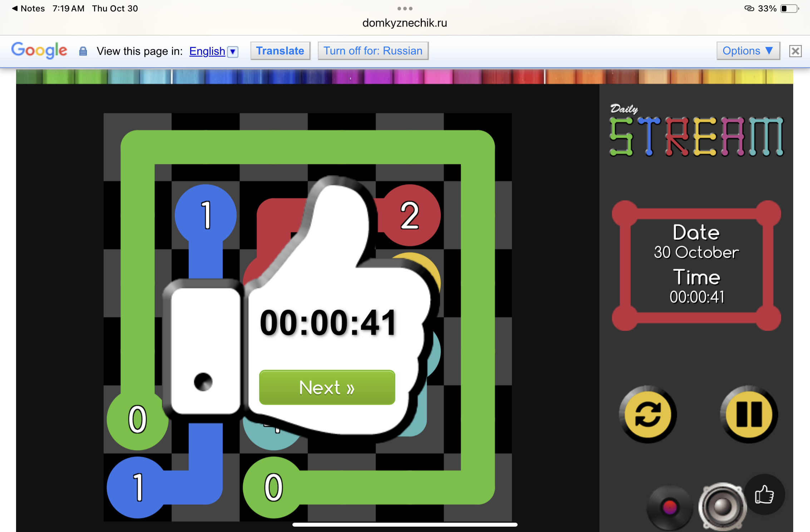Open the English language link
810x532 pixels.
(x=207, y=51)
